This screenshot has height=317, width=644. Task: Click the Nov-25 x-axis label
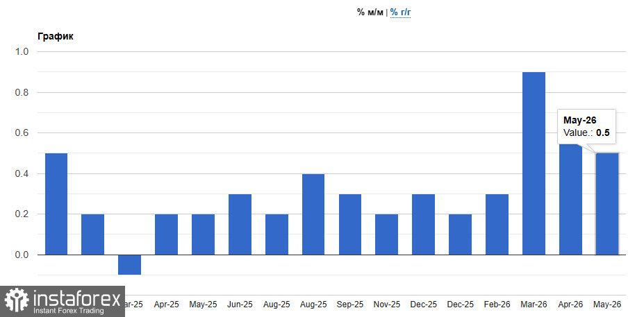pyautogui.click(x=387, y=305)
